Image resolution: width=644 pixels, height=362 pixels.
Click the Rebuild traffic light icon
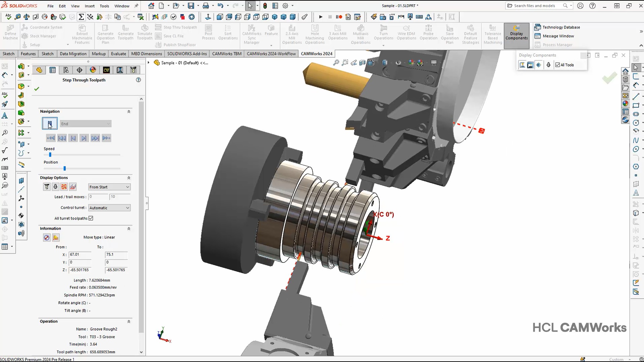[265, 6]
